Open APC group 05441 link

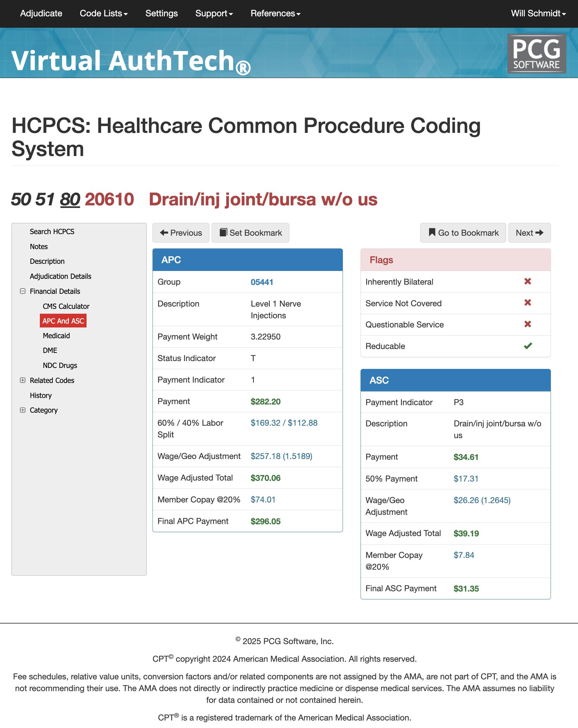tap(262, 282)
